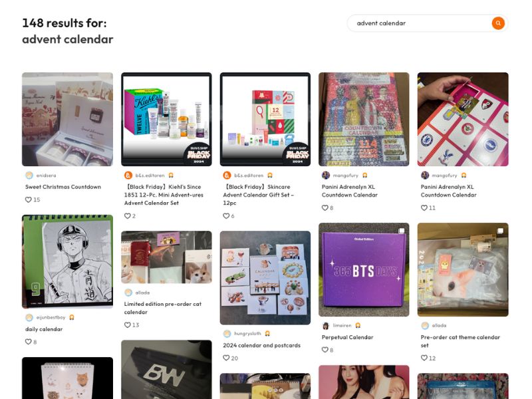Open mangofury's profile link under bubble-wrapped calendar

(x=345, y=176)
